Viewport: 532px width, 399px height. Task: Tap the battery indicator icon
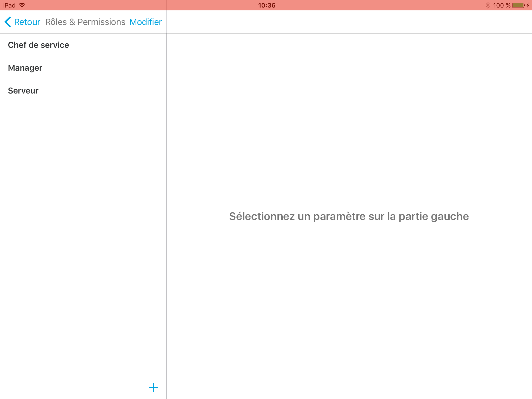[519, 5]
